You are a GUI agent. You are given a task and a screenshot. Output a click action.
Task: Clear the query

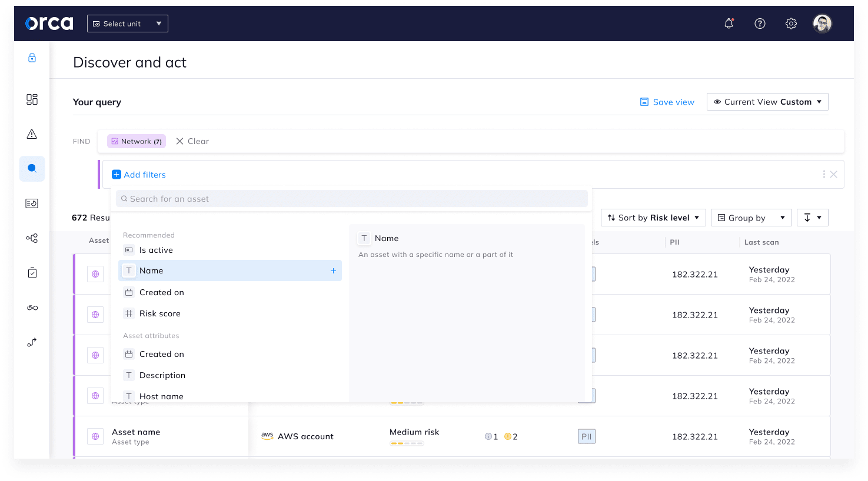[192, 141]
